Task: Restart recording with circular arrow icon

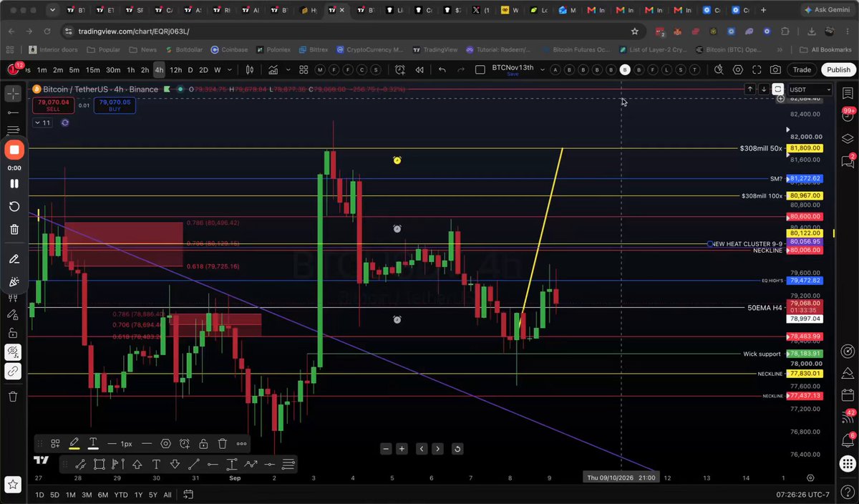Action: [14, 206]
